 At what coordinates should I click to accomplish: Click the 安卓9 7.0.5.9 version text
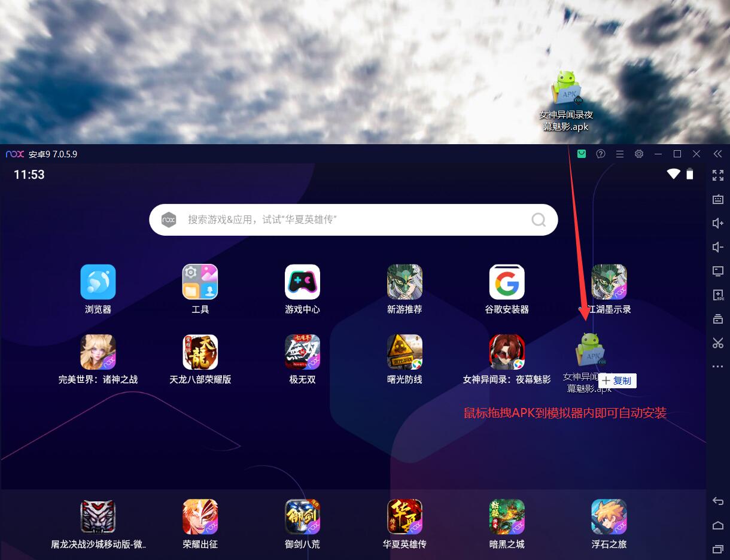53,154
